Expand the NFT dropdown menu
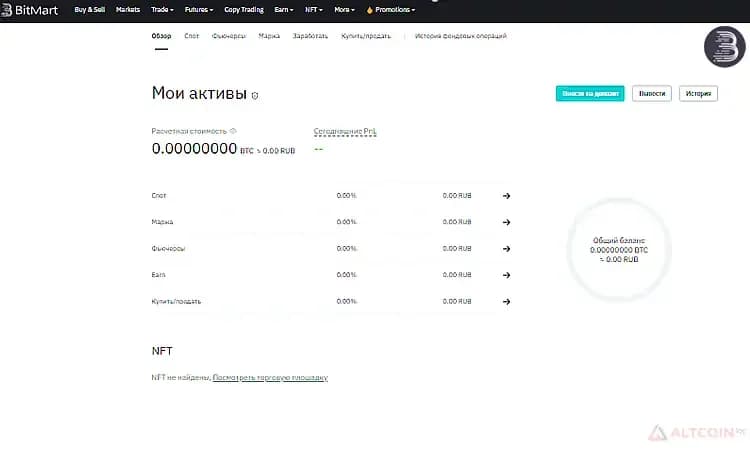 314,10
